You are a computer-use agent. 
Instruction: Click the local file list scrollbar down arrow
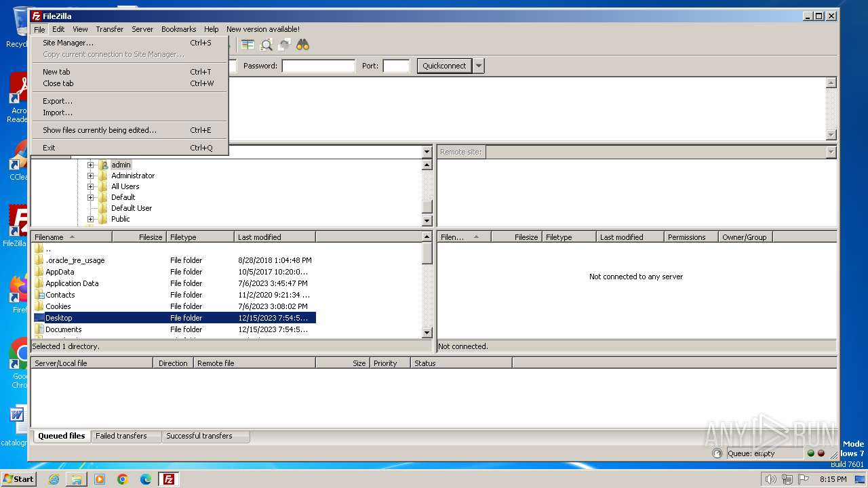click(x=427, y=333)
